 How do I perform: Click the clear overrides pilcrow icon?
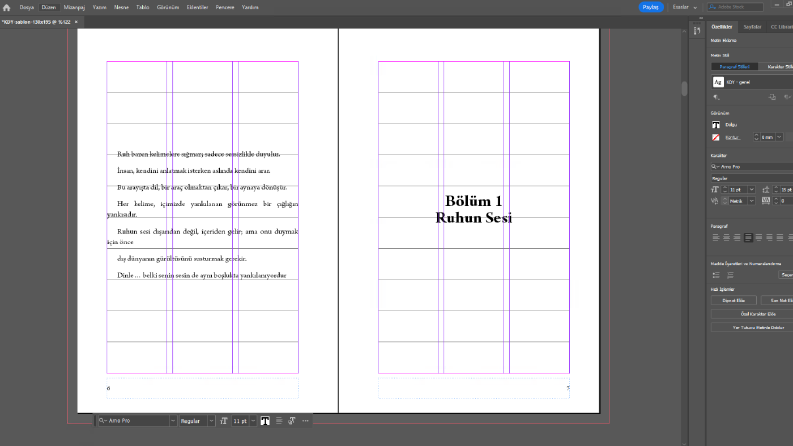click(716, 97)
